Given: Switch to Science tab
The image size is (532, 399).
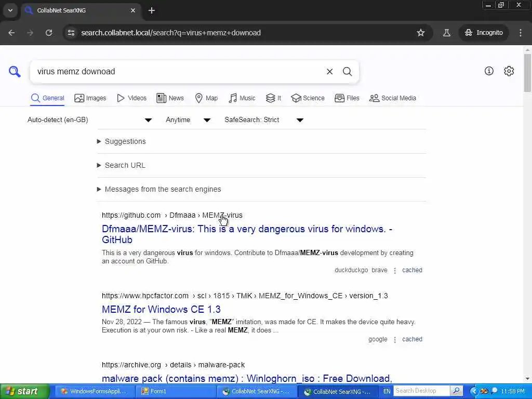Looking at the screenshot, I should pyautogui.click(x=308, y=98).
